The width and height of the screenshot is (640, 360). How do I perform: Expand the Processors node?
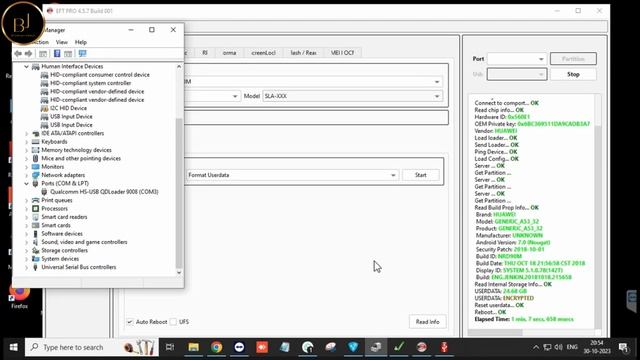pos(27,209)
